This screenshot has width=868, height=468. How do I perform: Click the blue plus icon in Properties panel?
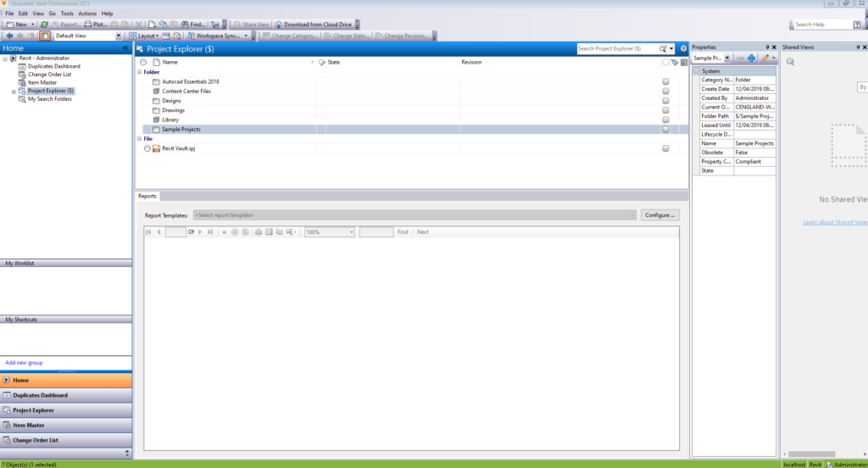(x=751, y=58)
